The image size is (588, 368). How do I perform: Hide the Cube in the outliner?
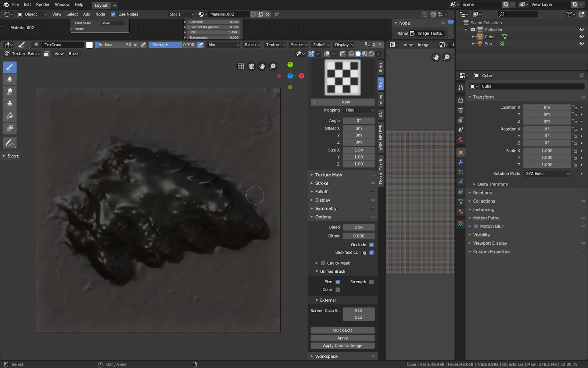pyautogui.click(x=581, y=36)
